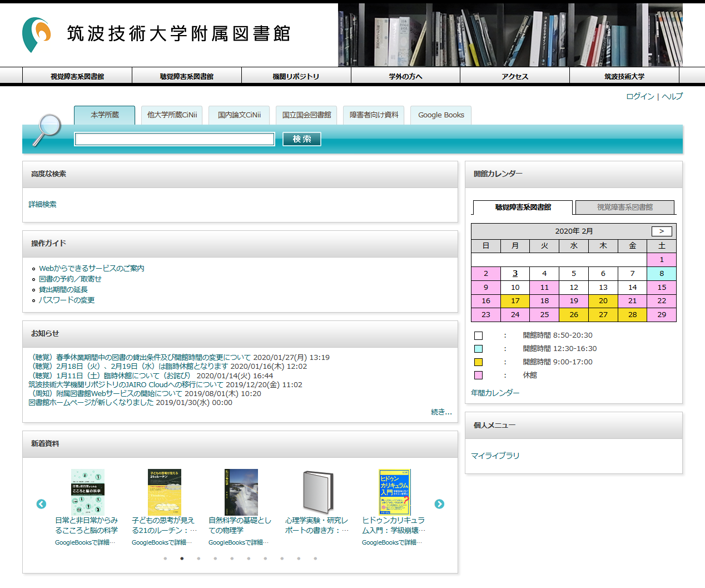Open 聴覚障害系図書館 navigation menu
705x588 pixels.
[x=187, y=76]
